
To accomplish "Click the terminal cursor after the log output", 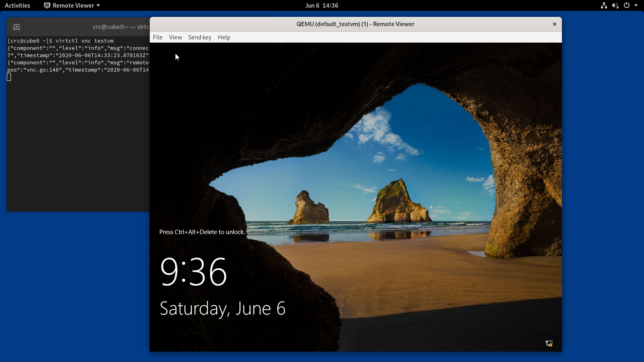I will coord(9,76).
